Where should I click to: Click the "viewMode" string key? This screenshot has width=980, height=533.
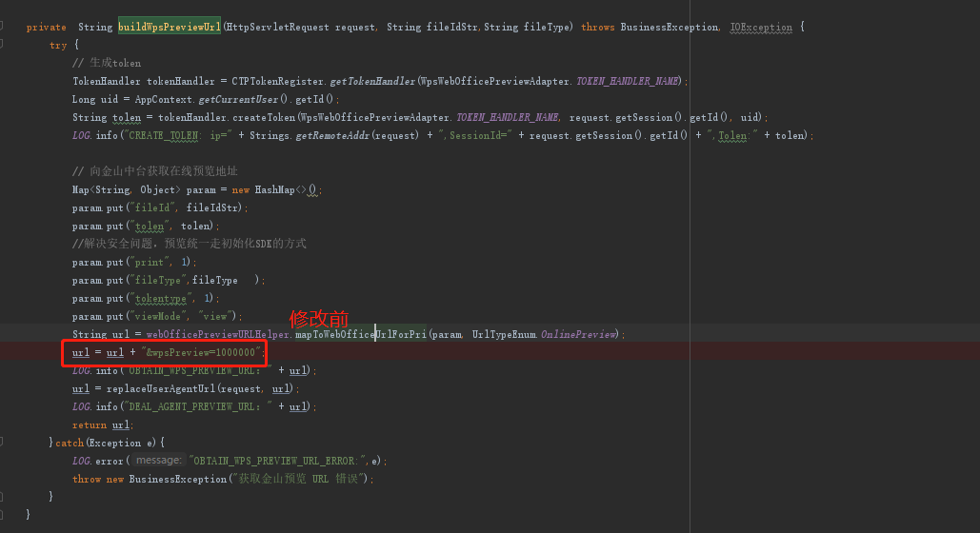point(157,317)
